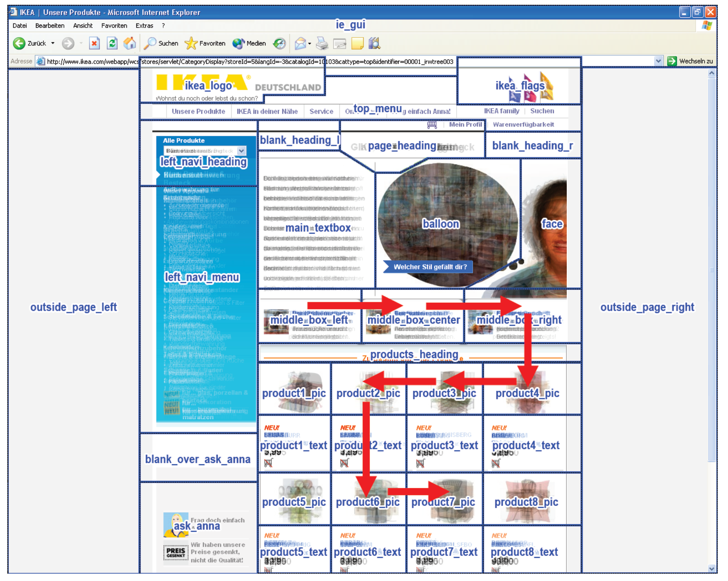Click the Unsere Produkte navigation link
The width and height of the screenshot is (728, 581).
pyautogui.click(x=198, y=111)
